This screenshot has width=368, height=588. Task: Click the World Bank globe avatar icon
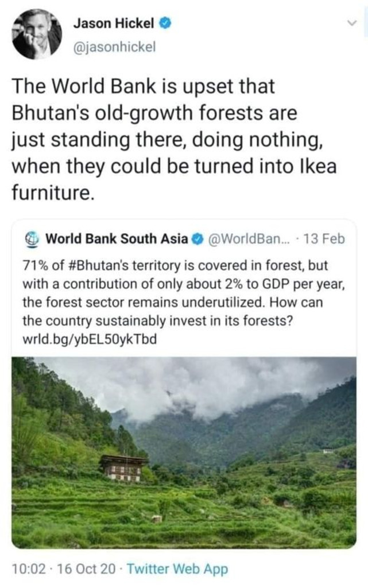(32, 238)
